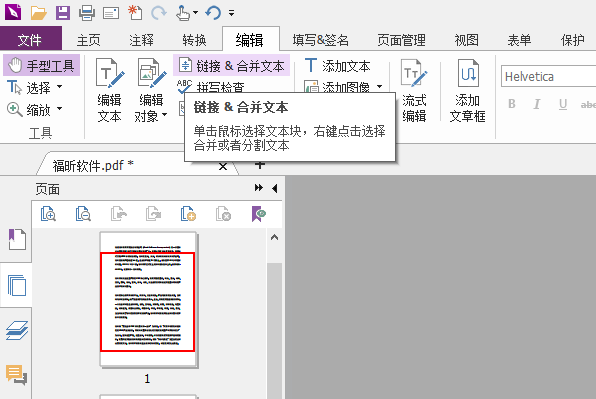Viewport: 596px width, 399px height.
Task: Switch to the 填写&签名 tab
Action: [x=320, y=40]
